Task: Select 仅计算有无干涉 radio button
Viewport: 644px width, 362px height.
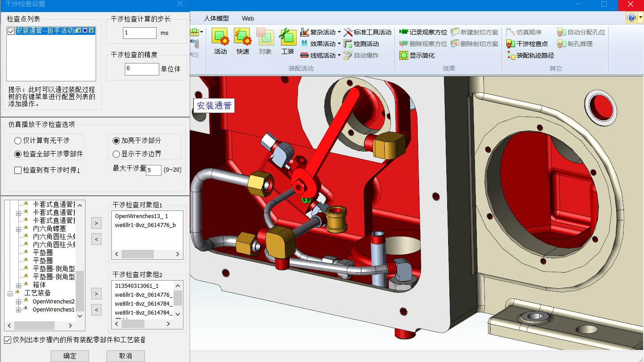Action: click(x=18, y=141)
